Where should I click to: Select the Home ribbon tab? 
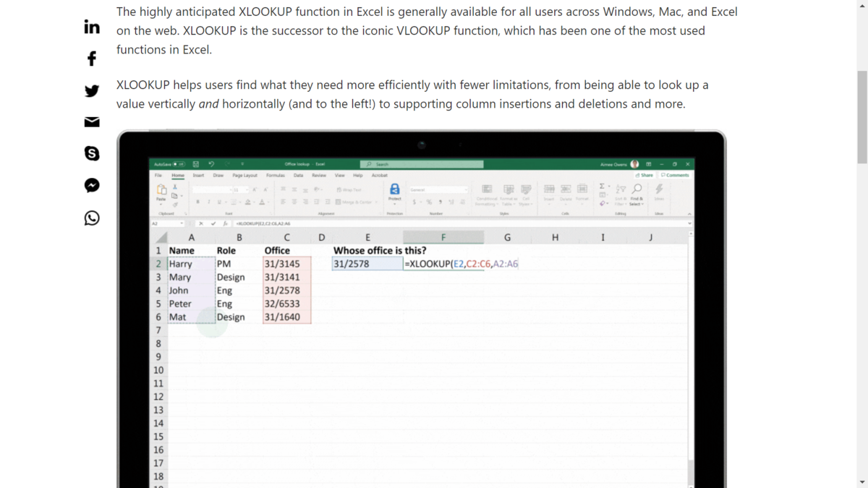click(178, 175)
